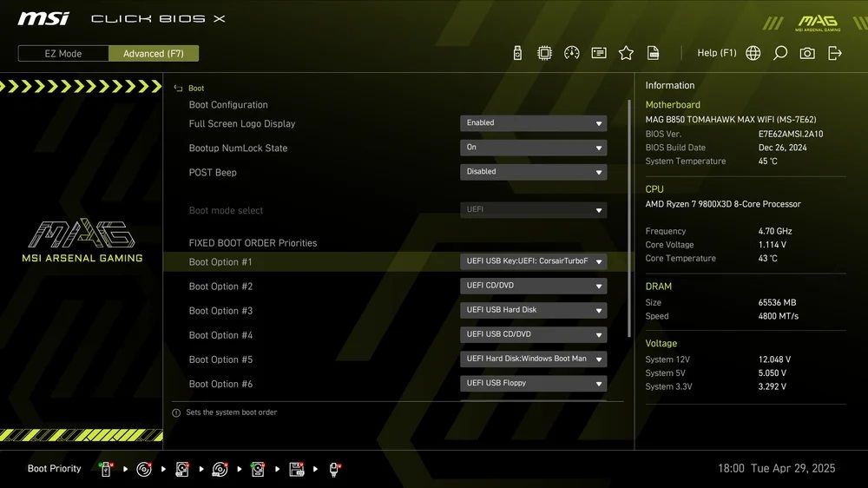Select the fourth Boot Priority icon, USB CD/DVD

point(220,469)
